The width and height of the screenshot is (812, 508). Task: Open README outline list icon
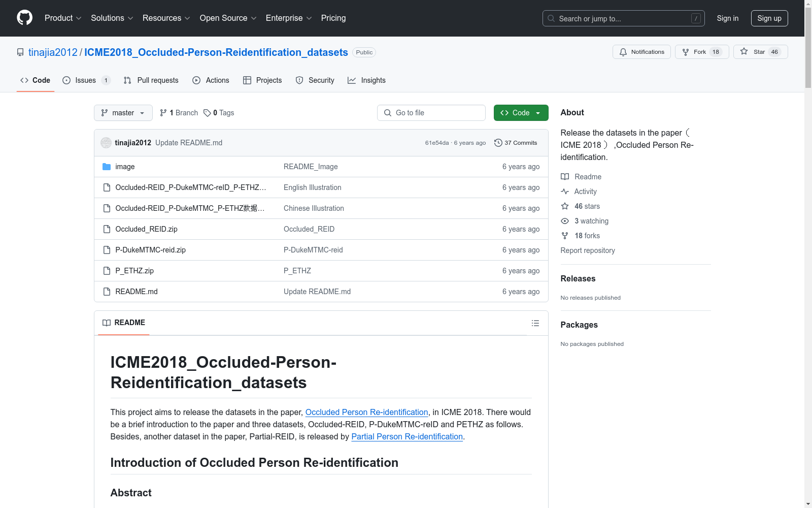pos(535,323)
